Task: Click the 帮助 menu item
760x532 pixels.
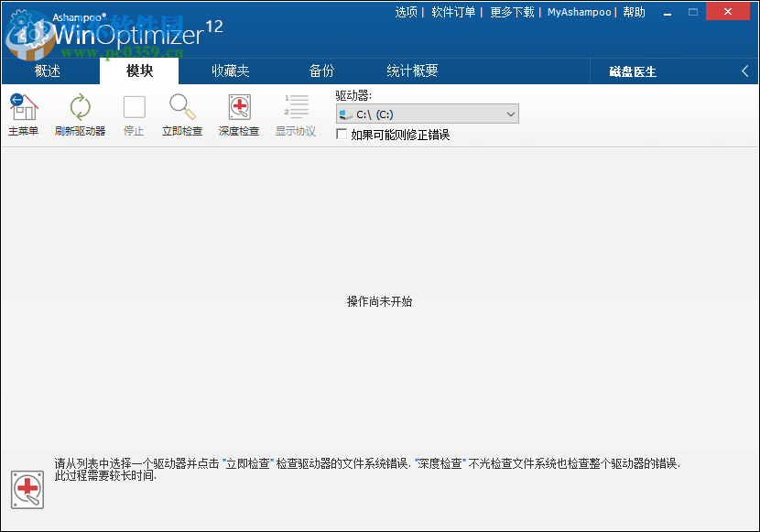Action: click(634, 12)
